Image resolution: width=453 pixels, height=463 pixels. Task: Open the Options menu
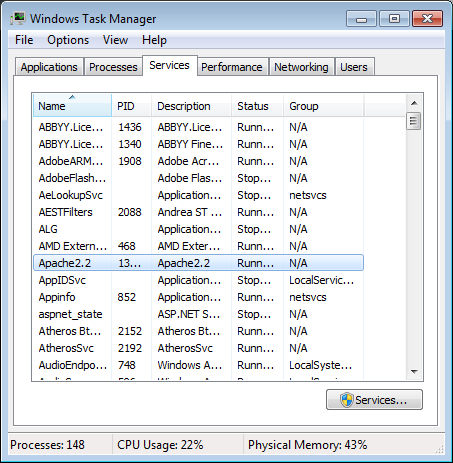68,40
